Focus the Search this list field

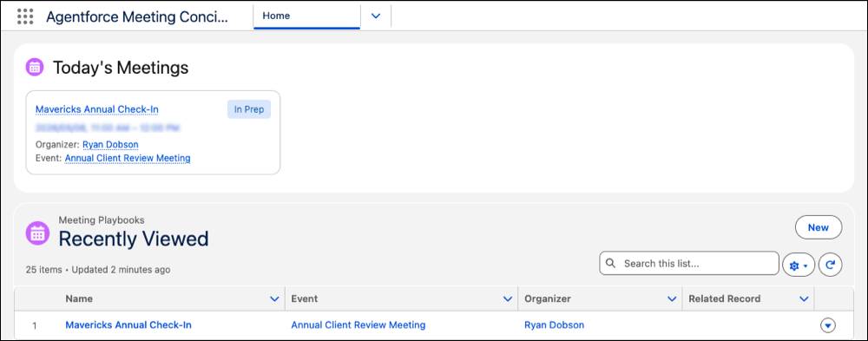click(689, 264)
